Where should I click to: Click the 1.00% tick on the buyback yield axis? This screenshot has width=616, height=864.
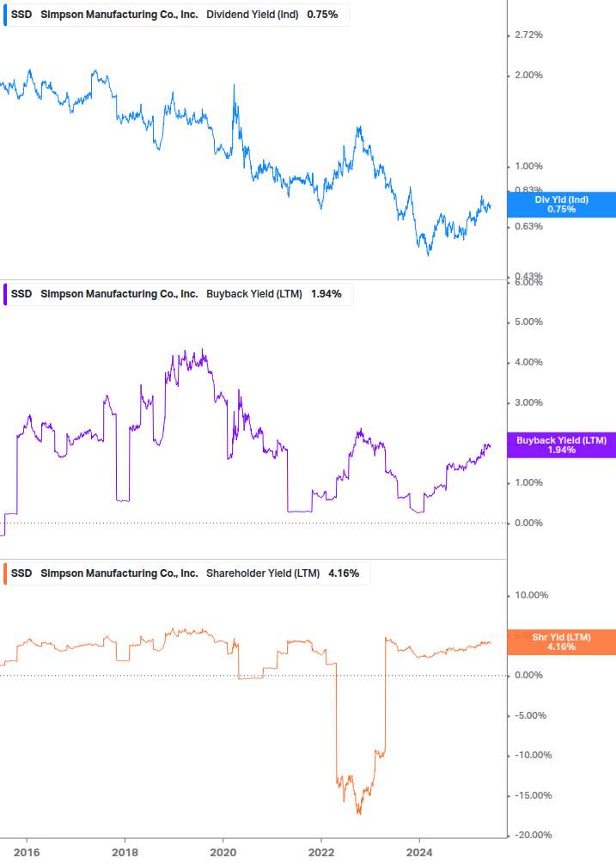pos(528,482)
